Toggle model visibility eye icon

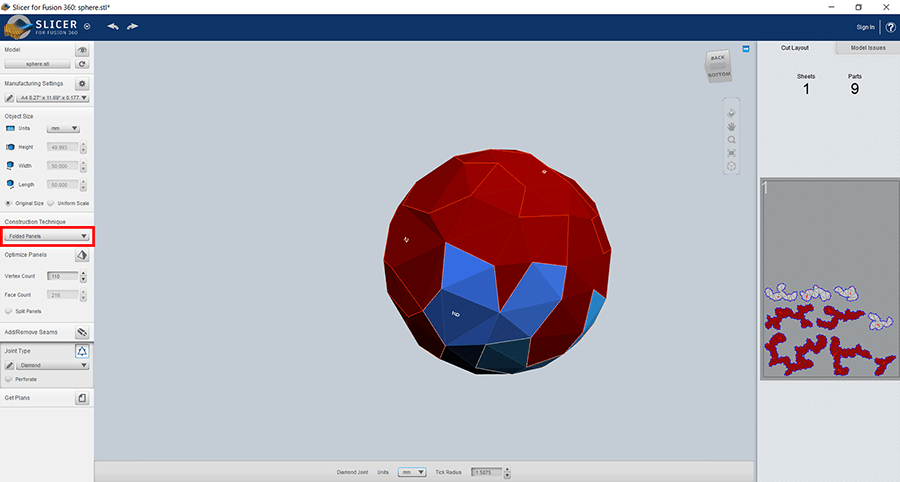coord(82,50)
